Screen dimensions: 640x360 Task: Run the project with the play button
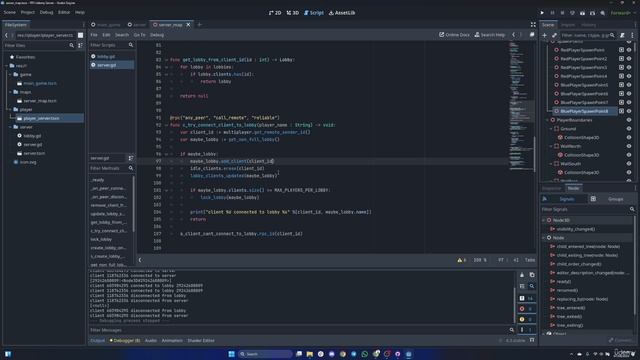click(542, 13)
